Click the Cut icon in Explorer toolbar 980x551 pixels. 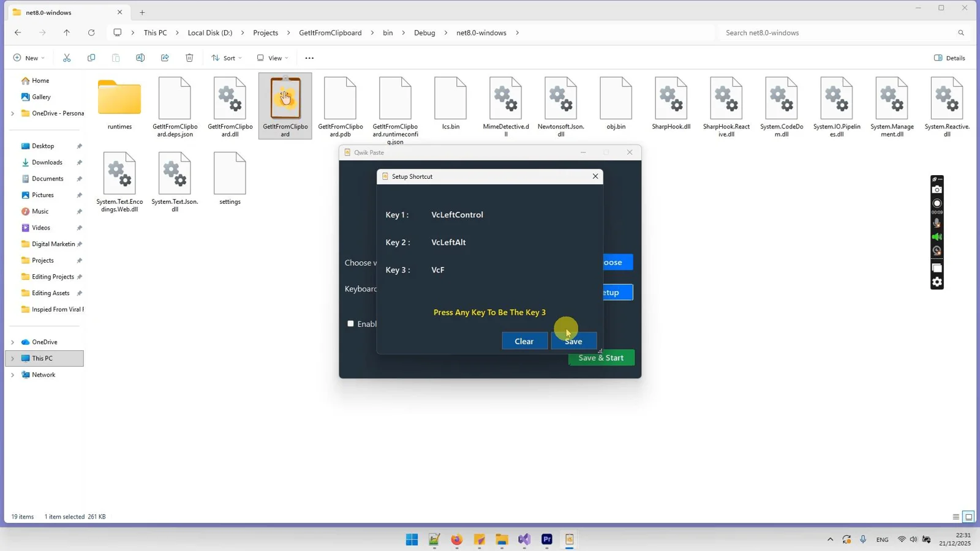pyautogui.click(x=67, y=58)
